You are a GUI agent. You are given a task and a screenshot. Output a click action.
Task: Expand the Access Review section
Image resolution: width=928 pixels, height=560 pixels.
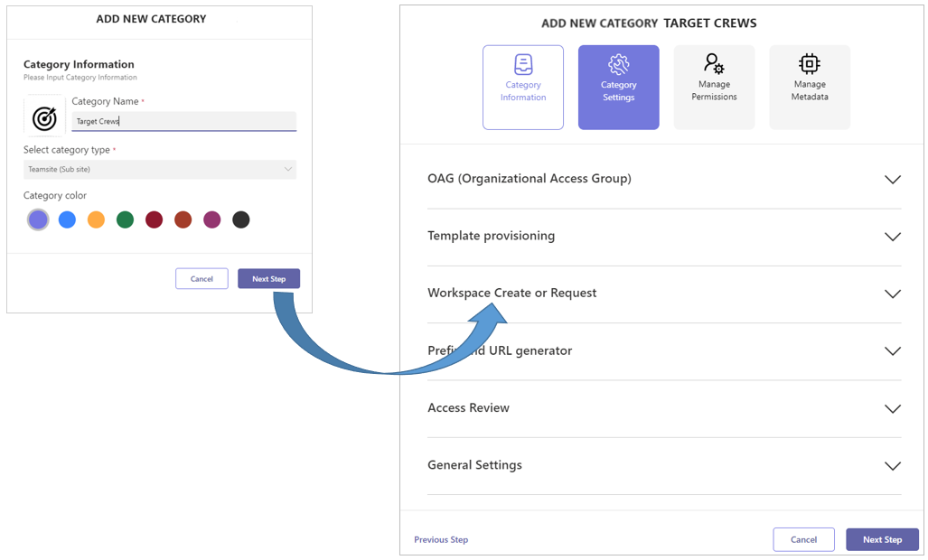pyautogui.click(x=664, y=408)
